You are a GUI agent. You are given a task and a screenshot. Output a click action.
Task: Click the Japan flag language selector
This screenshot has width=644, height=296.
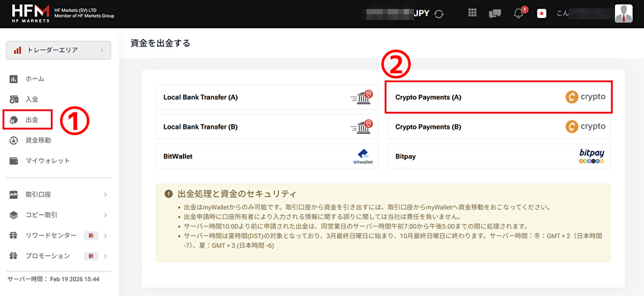(x=542, y=14)
